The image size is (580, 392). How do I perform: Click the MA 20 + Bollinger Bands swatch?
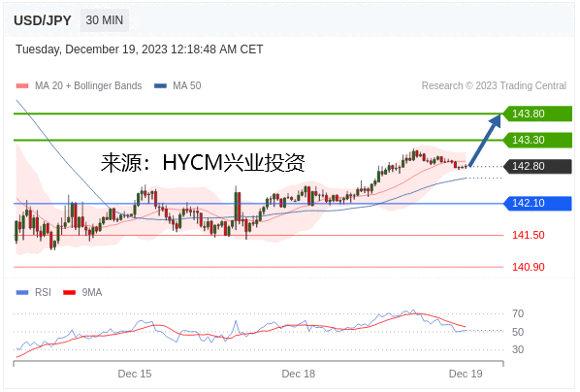(x=22, y=86)
